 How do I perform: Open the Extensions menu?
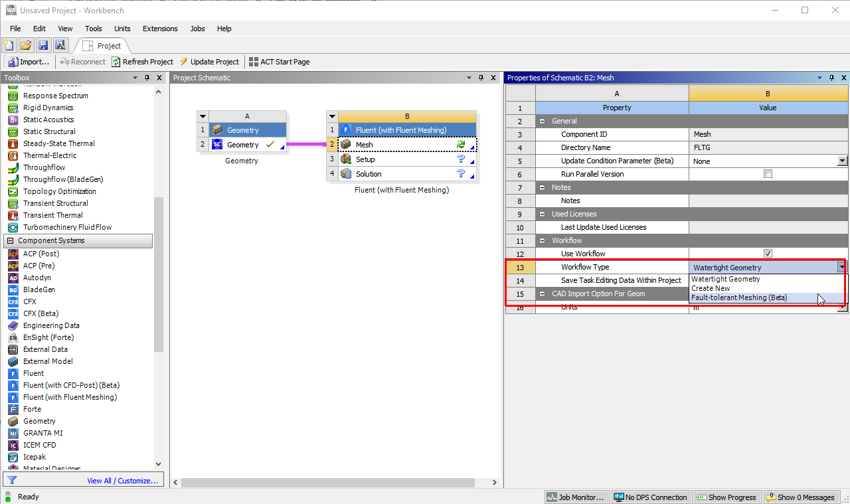160,29
